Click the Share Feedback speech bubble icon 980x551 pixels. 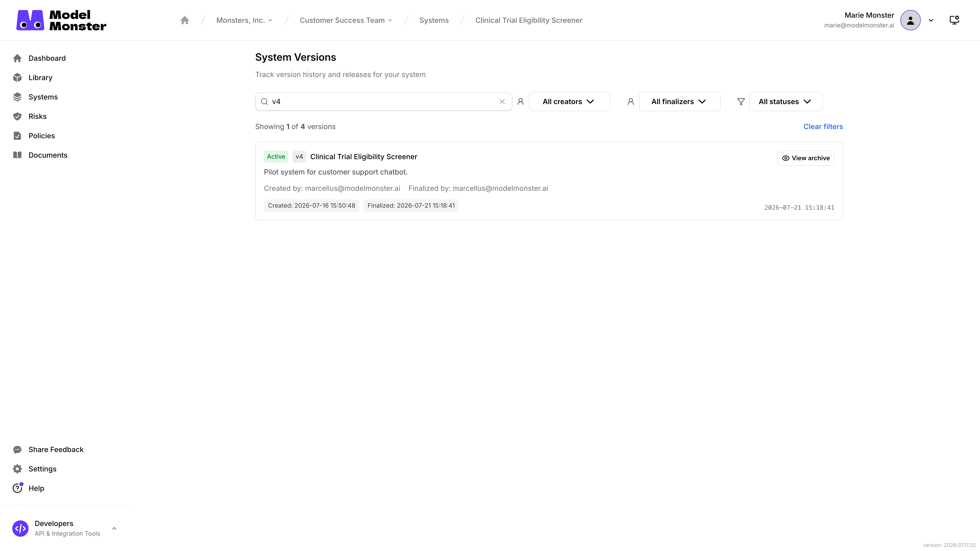[17, 449]
